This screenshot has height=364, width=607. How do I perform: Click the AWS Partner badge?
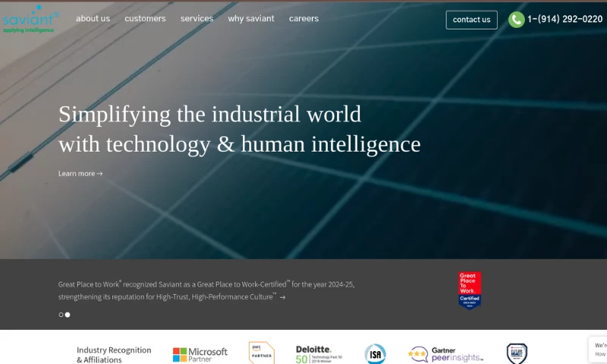pos(261,353)
